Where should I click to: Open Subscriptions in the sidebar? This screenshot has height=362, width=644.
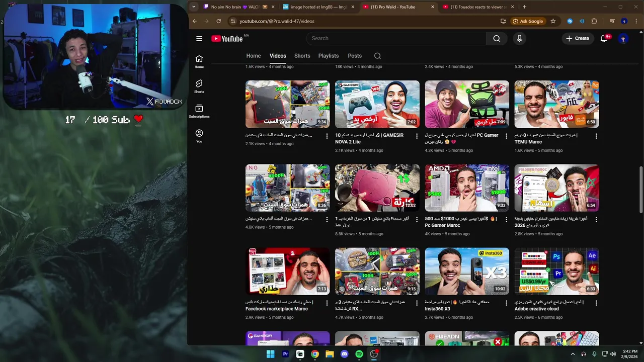tap(199, 112)
